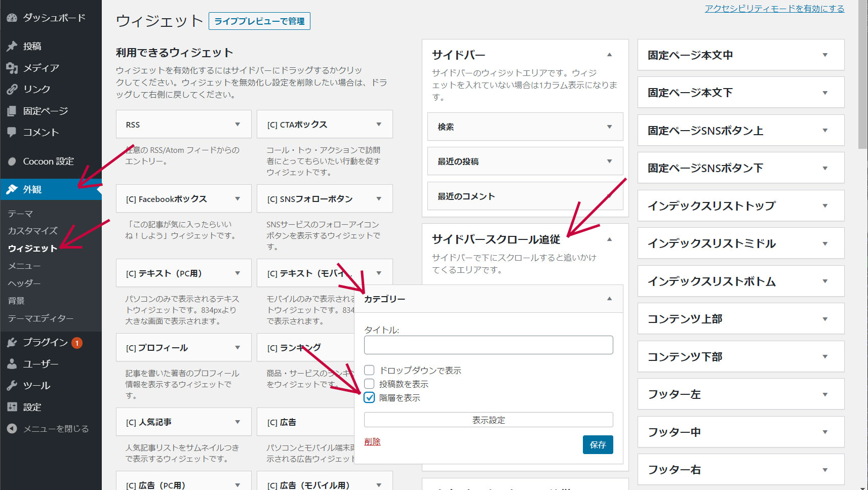The height and width of the screenshot is (490, 868).
Task: Open the コメント speech bubble icon
Action: pos(12,132)
